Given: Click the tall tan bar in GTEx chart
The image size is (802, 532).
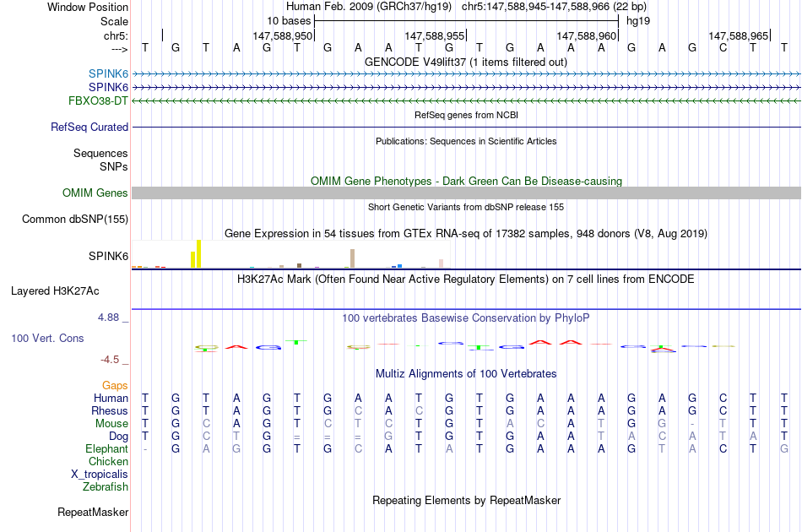Looking at the screenshot, I should click(352, 258).
